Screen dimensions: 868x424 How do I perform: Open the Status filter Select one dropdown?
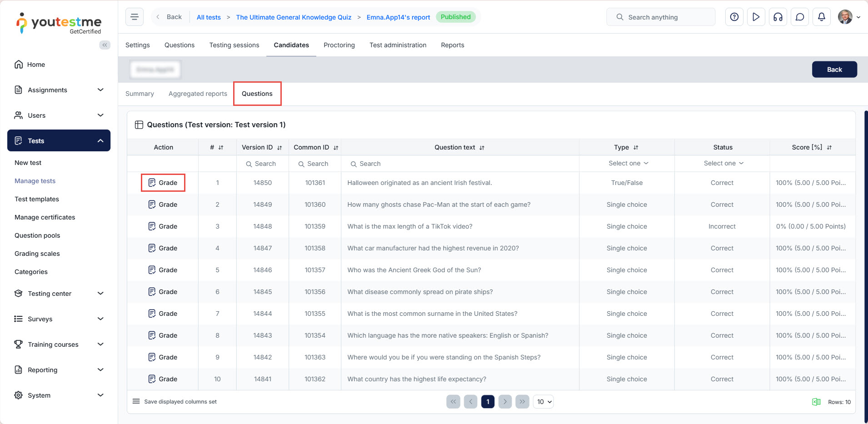[723, 164]
